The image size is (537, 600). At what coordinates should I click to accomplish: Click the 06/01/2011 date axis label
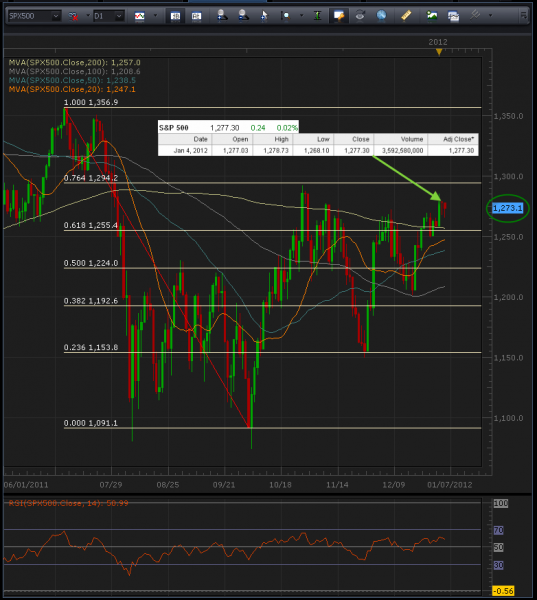click(x=26, y=485)
